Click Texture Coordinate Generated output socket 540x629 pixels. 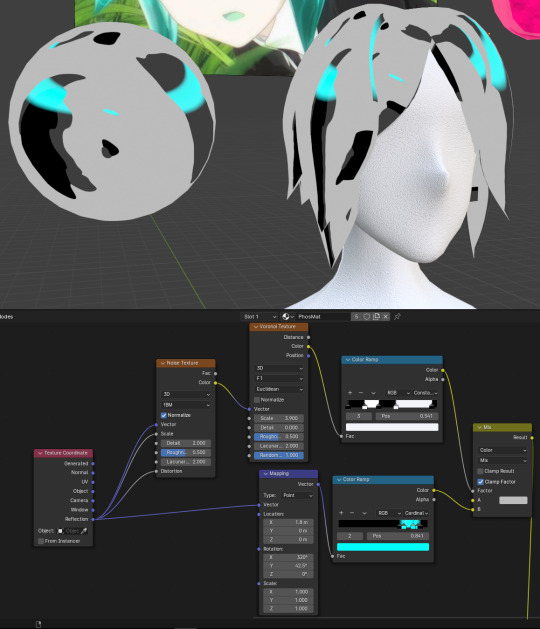pos(93,463)
